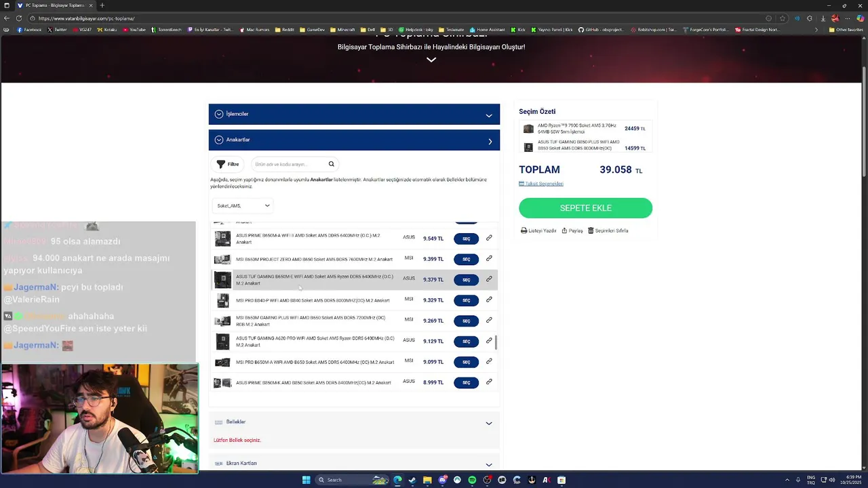Open link icon for MSI PRO B840-P WIFI

(489, 300)
